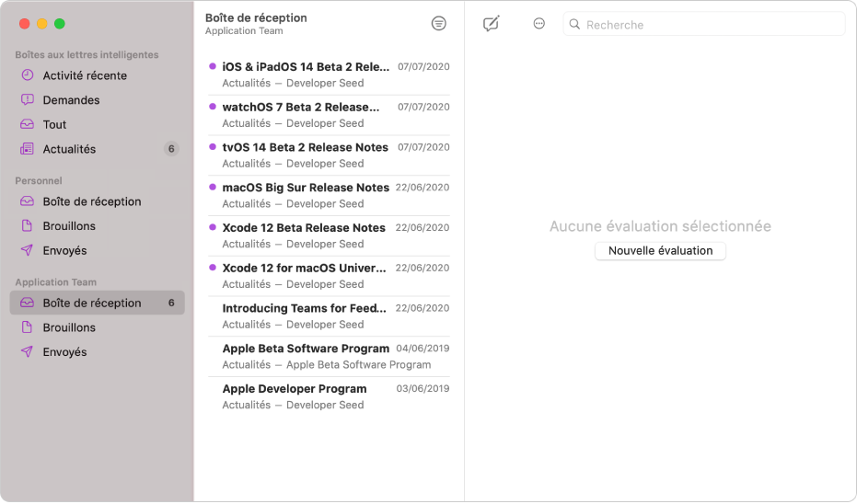Open Brouillons under Personnel

pyautogui.click(x=98, y=226)
